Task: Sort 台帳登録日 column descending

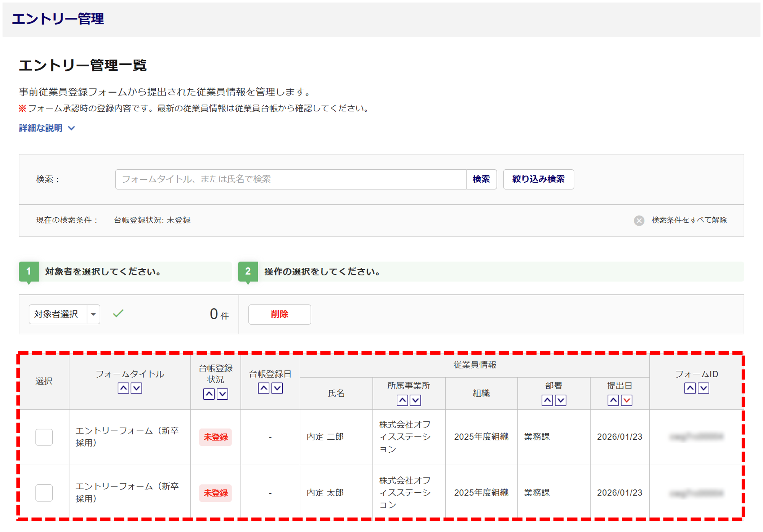Action: click(x=277, y=388)
